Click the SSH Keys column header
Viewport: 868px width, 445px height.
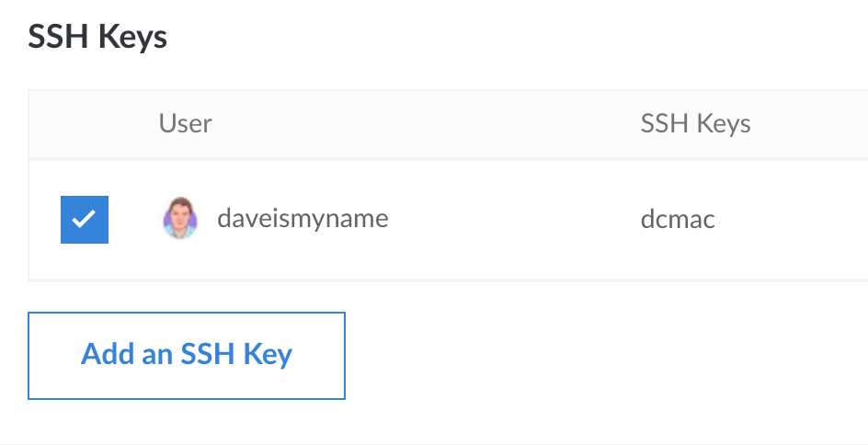pos(695,123)
